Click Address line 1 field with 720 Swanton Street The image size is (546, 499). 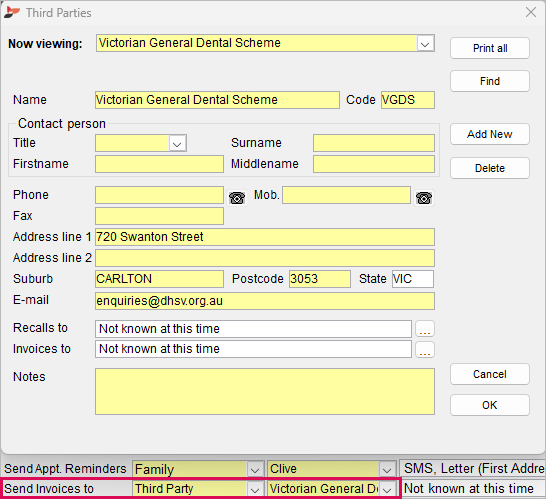pyautogui.click(x=265, y=237)
